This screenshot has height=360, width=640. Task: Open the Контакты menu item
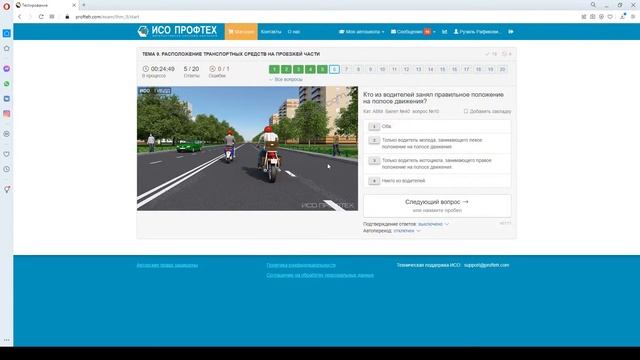pyautogui.click(x=271, y=31)
